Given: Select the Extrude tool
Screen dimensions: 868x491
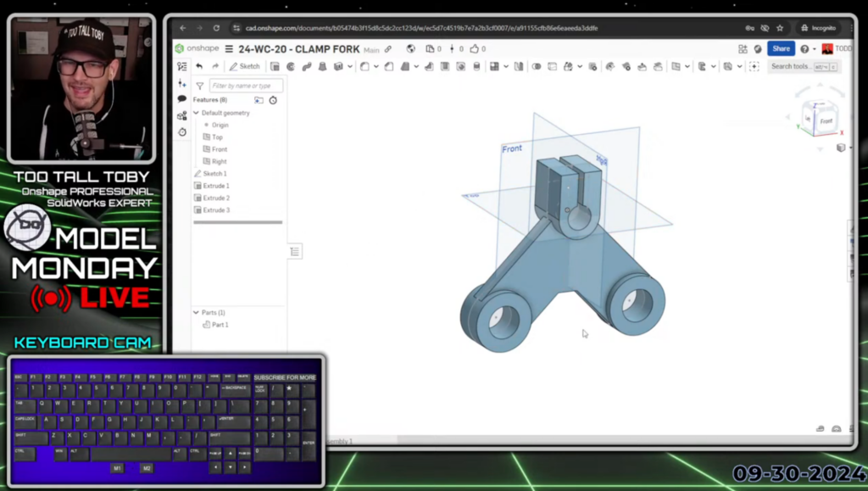Looking at the screenshot, I should [x=275, y=66].
